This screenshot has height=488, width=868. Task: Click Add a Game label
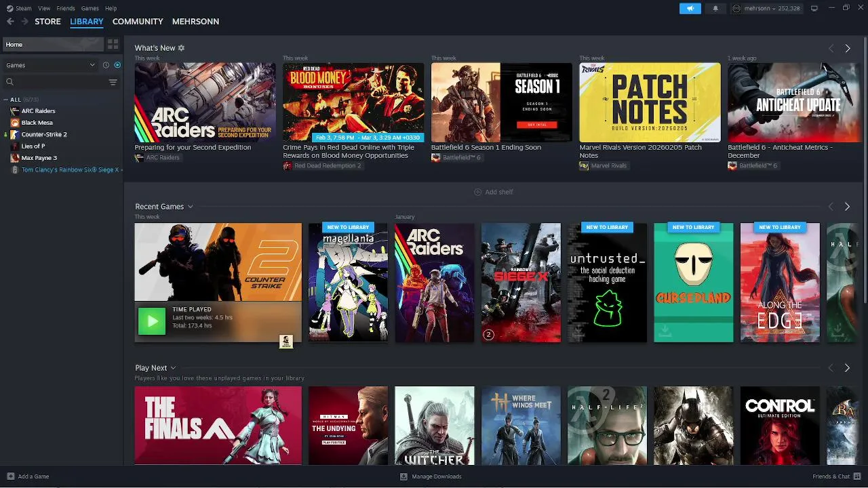coord(33,476)
